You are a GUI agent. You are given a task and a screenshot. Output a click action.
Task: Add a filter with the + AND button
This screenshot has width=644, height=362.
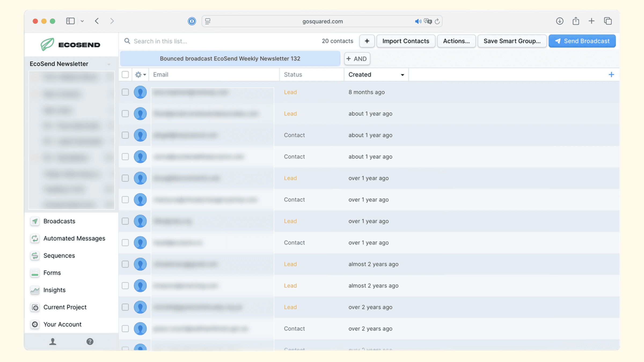click(x=357, y=59)
